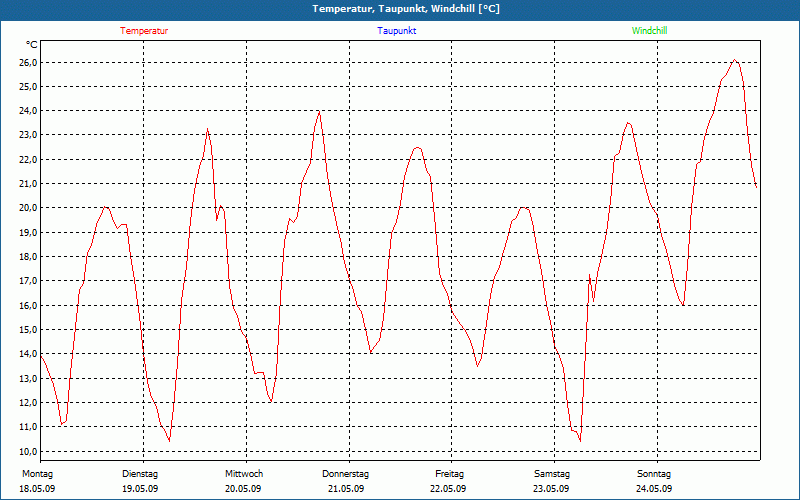Click the red Temperatur legend label
This screenshot has height=500, width=800.
coord(144,31)
